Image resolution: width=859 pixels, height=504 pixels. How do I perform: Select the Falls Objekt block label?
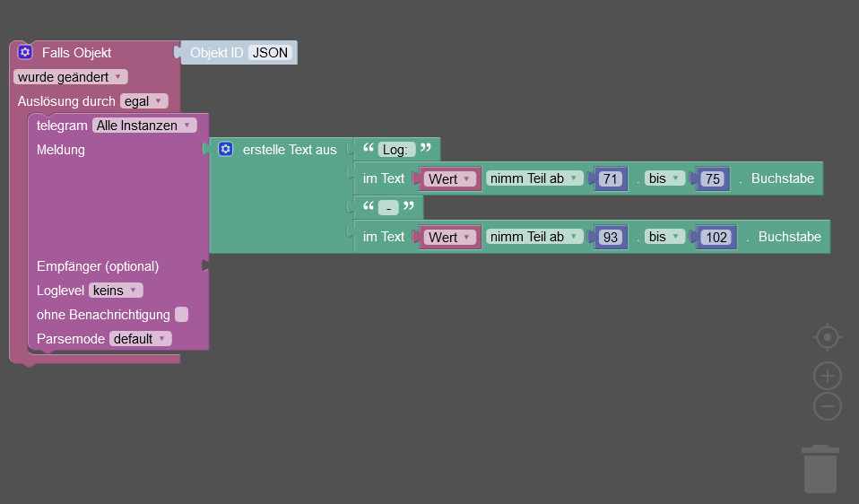(77, 53)
